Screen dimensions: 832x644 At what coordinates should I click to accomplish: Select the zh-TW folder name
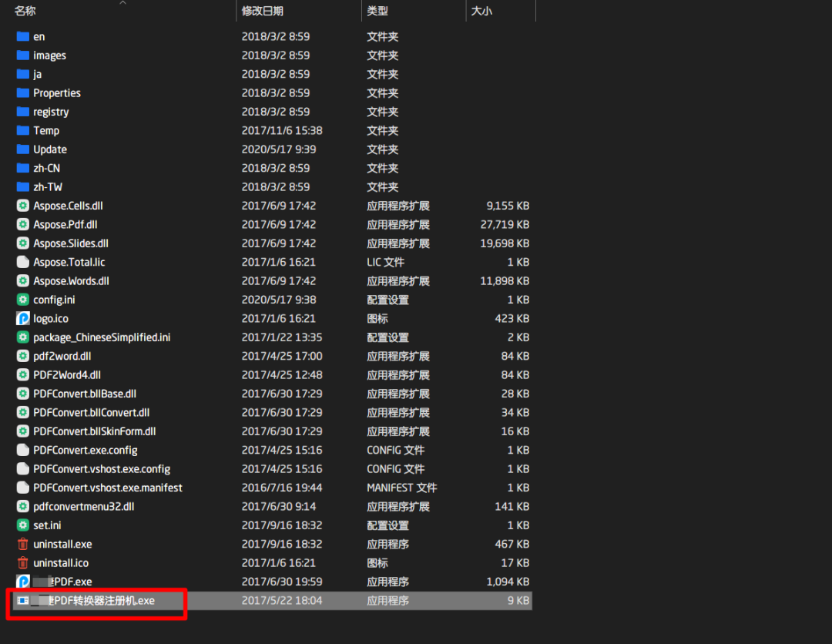[x=48, y=186]
